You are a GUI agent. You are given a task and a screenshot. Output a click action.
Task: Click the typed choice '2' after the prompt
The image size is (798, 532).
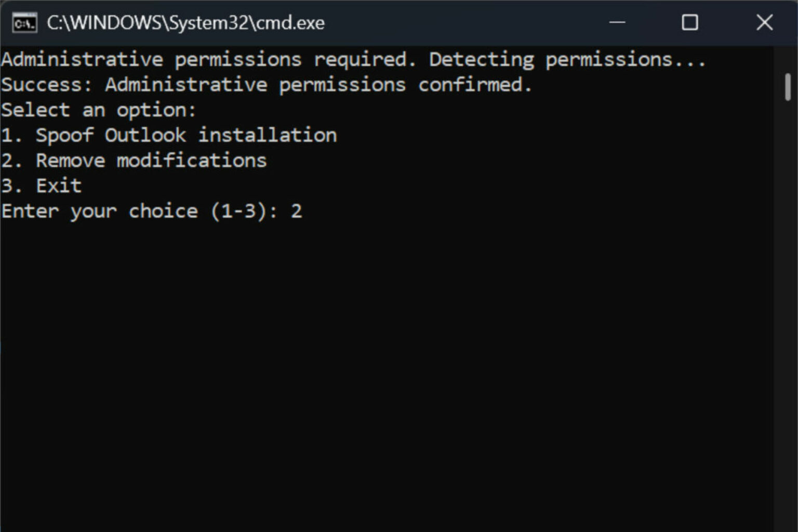[x=296, y=211]
